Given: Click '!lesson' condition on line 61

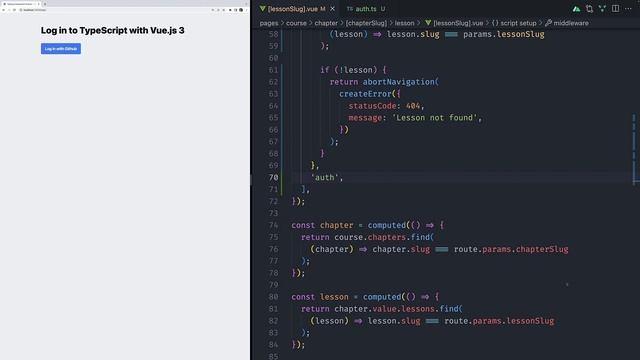Looking at the screenshot, I should 356,70.
